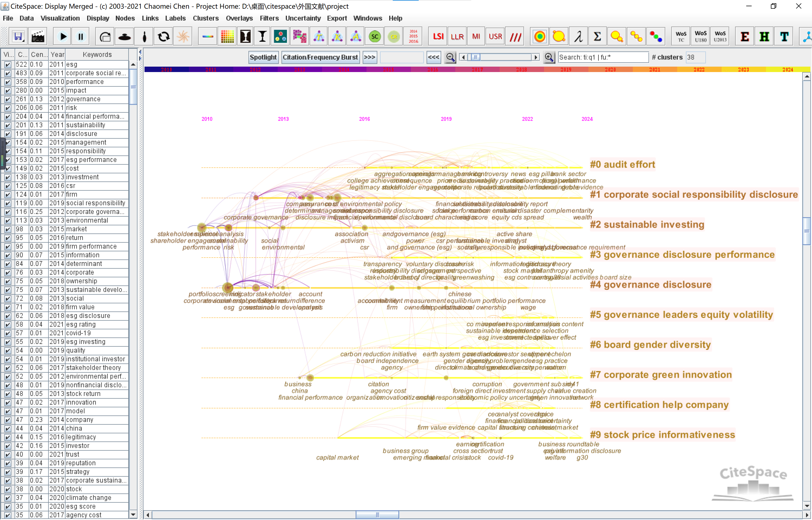
Task: Click the red letter E icon
Action: point(745,37)
